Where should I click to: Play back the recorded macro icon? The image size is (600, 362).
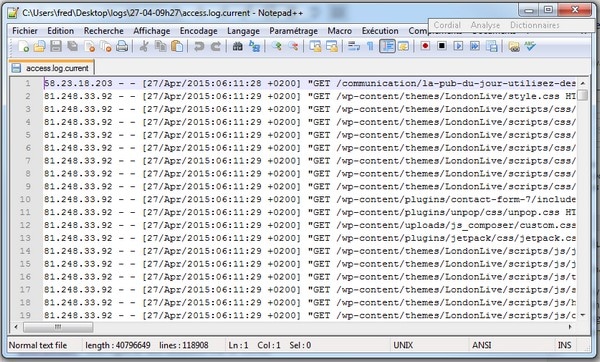[x=458, y=46]
